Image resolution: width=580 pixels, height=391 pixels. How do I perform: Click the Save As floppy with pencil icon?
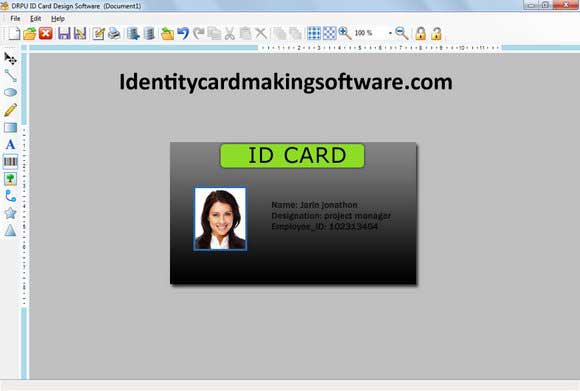click(80, 33)
